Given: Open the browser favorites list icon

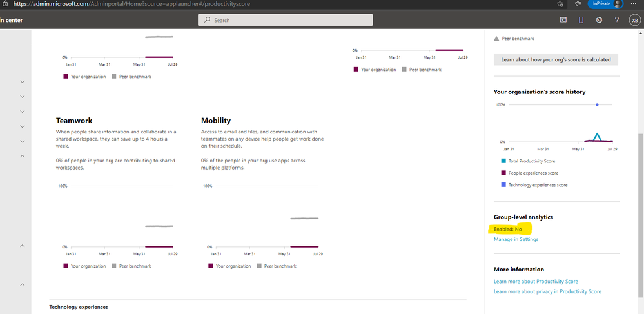Looking at the screenshot, I should pos(578,4).
